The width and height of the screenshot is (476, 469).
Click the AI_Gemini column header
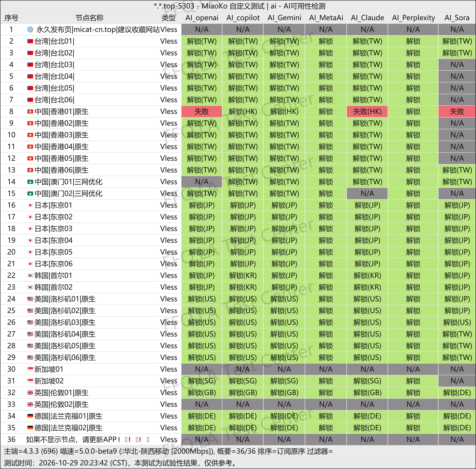point(284,18)
